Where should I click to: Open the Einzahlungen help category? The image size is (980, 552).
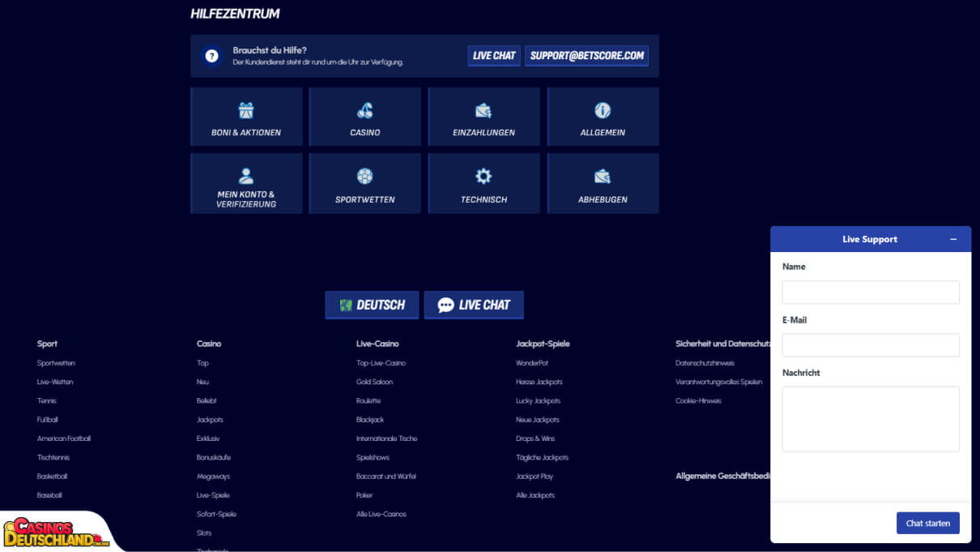484,117
